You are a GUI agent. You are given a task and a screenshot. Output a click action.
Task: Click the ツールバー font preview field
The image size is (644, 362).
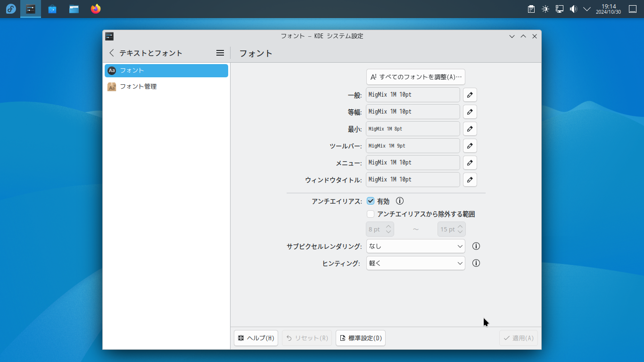click(413, 146)
